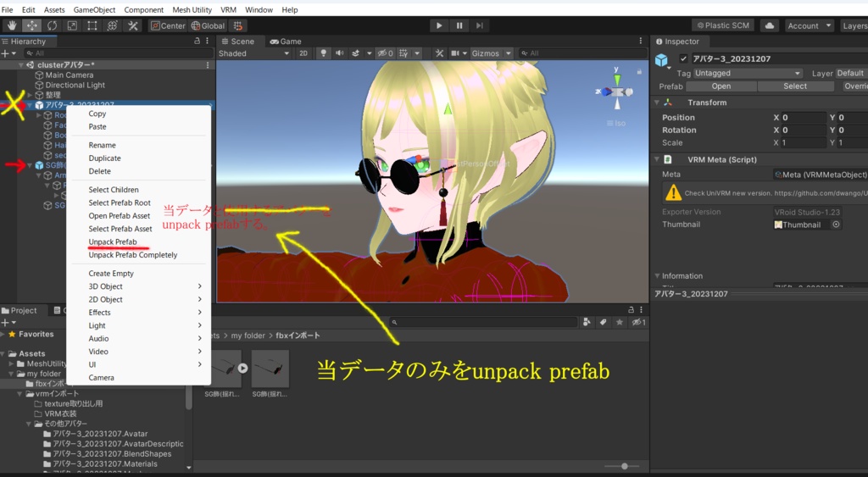
Task: Switch to the Game tab
Action: [286, 41]
